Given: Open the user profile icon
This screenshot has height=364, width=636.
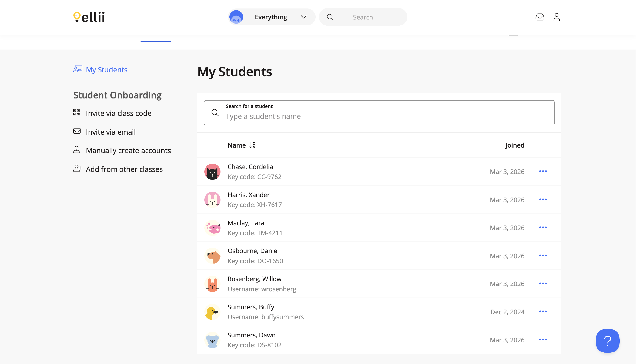Looking at the screenshot, I should point(557,17).
